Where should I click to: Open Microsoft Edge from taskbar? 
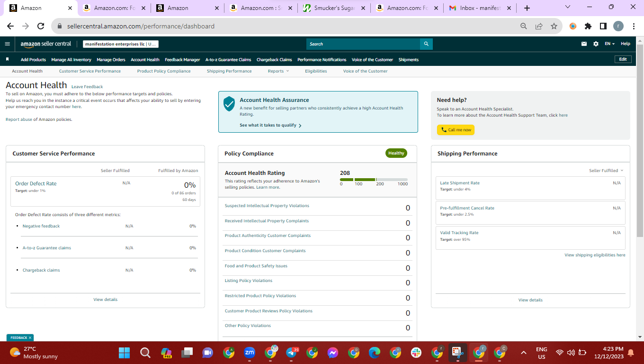tap(375, 353)
